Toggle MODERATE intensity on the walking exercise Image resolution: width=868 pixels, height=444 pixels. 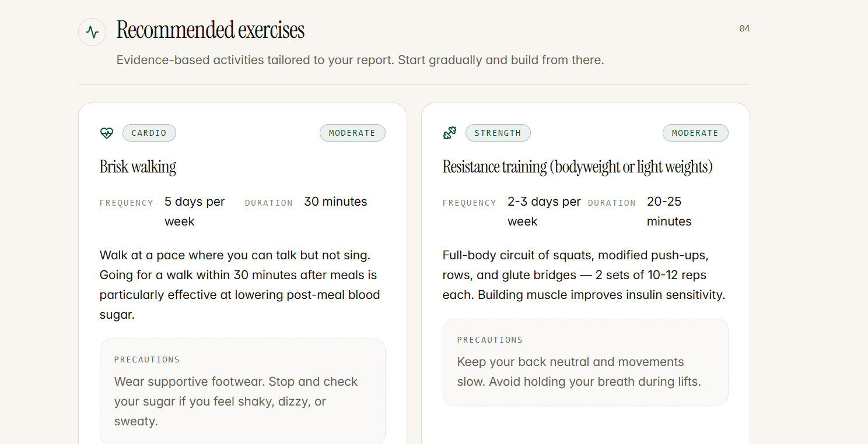coord(352,133)
